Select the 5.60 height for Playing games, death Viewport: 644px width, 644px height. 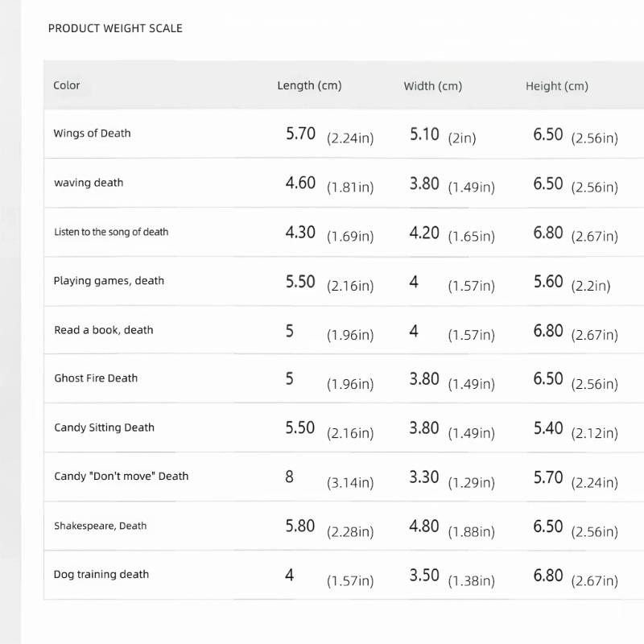coord(548,281)
